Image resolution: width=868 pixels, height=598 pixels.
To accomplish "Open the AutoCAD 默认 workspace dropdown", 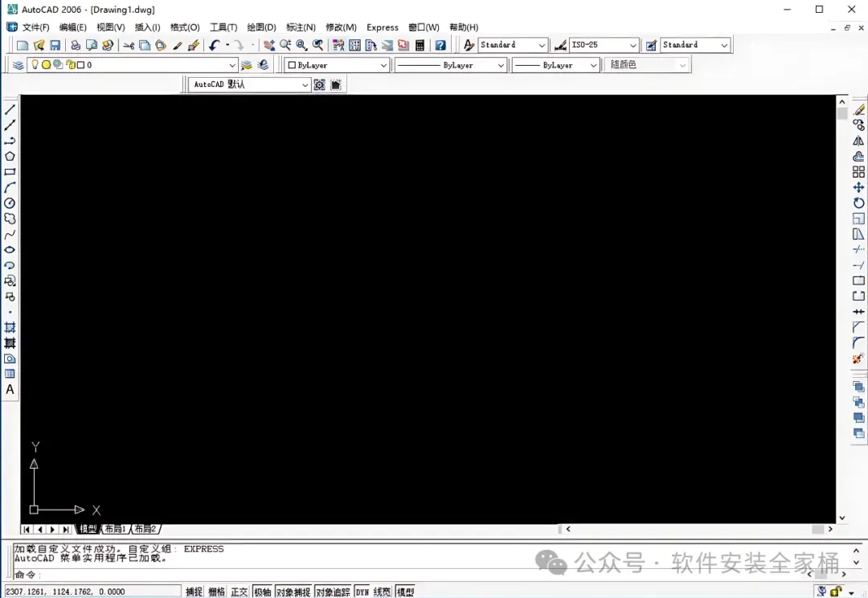I will point(305,84).
